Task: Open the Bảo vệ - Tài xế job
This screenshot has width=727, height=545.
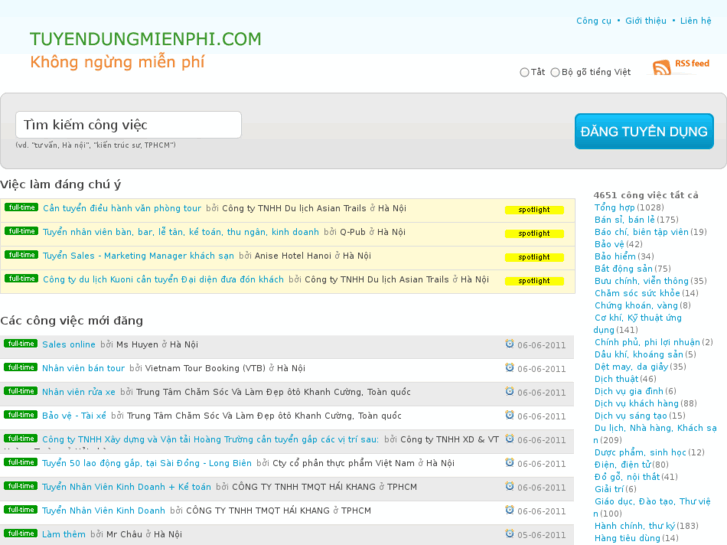Action: 74,416
